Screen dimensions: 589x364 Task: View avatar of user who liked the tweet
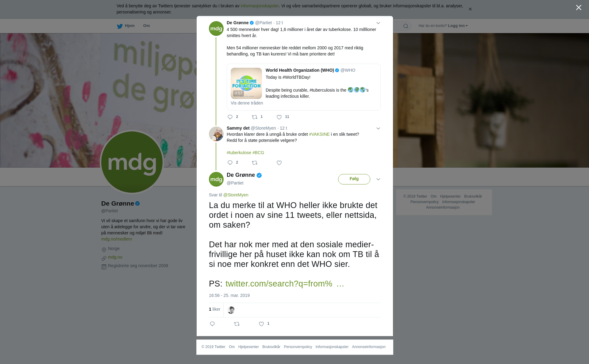tap(231, 310)
